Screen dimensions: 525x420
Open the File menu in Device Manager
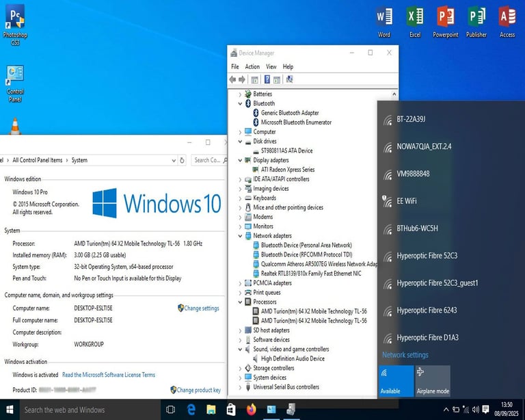pyautogui.click(x=235, y=66)
